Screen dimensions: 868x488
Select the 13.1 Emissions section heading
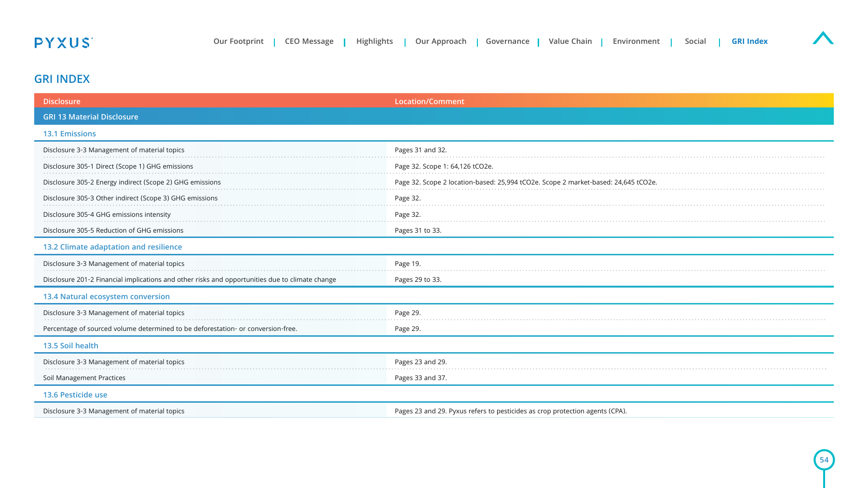tap(69, 133)
